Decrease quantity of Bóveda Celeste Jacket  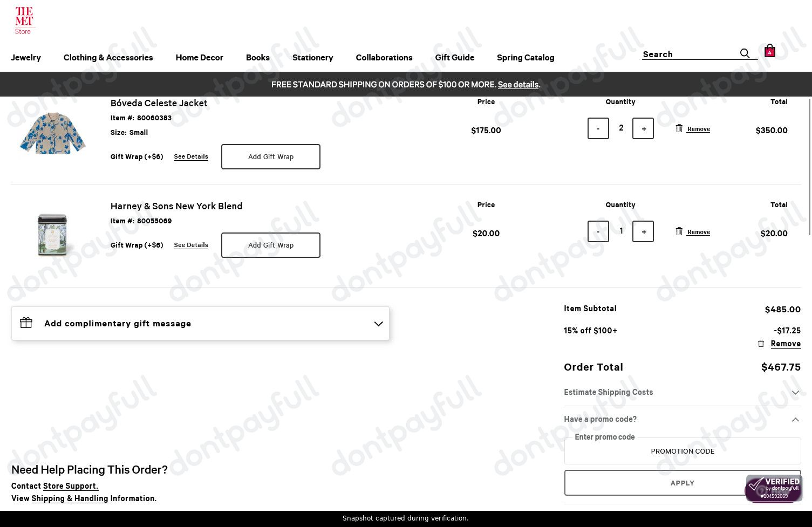click(x=598, y=128)
